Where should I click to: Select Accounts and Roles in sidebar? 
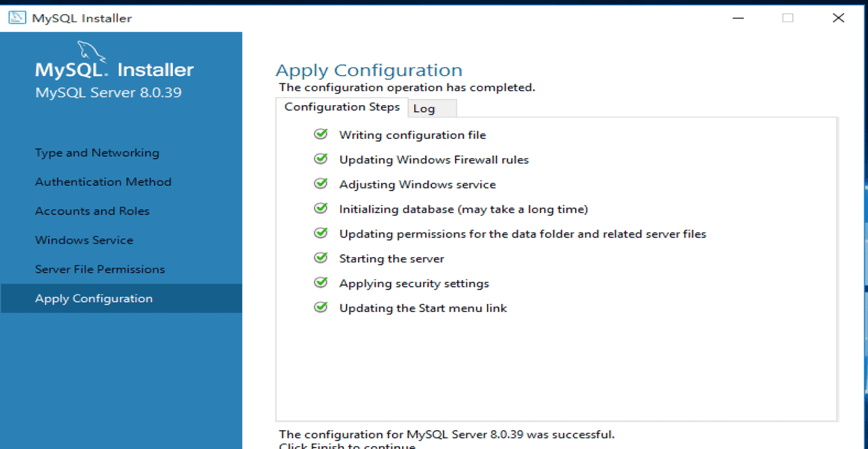click(x=92, y=211)
